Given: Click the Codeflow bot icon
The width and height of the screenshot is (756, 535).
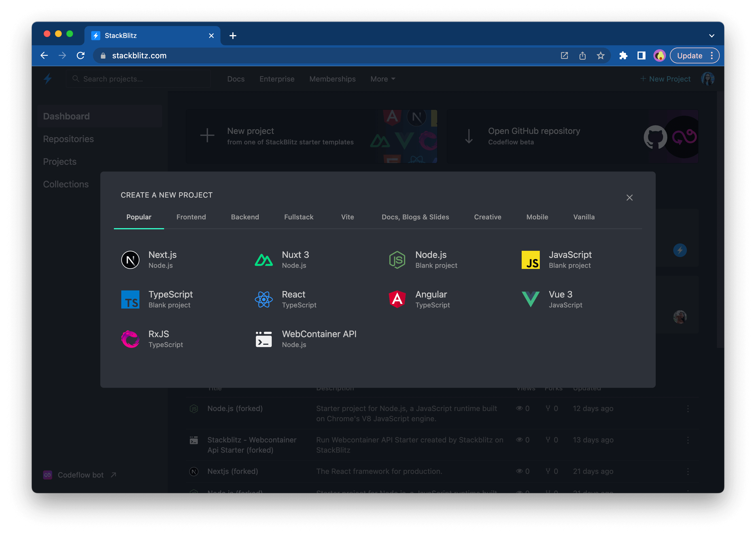Looking at the screenshot, I should point(48,475).
